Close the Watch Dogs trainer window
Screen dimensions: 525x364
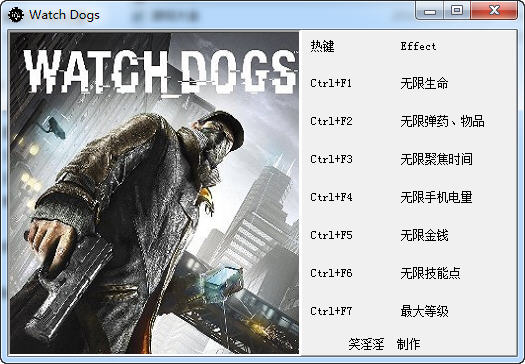(x=494, y=11)
